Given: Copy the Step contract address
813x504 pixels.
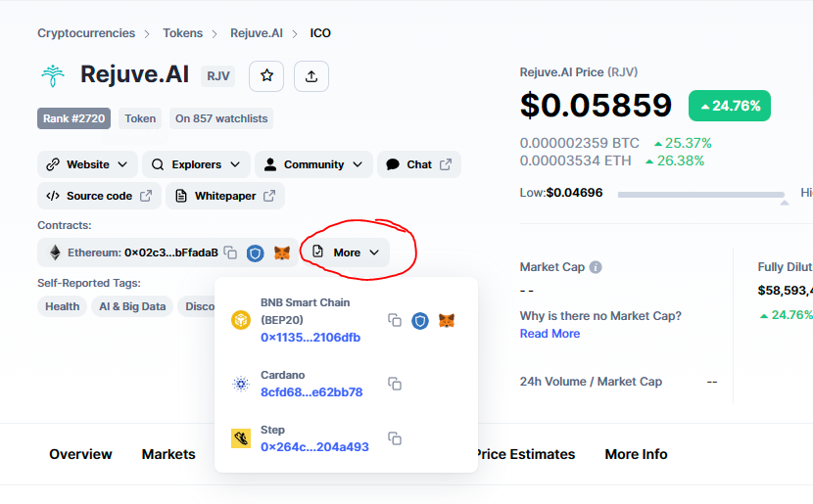Looking at the screenshot, I should pyautogui.click(x=395, y=438).
